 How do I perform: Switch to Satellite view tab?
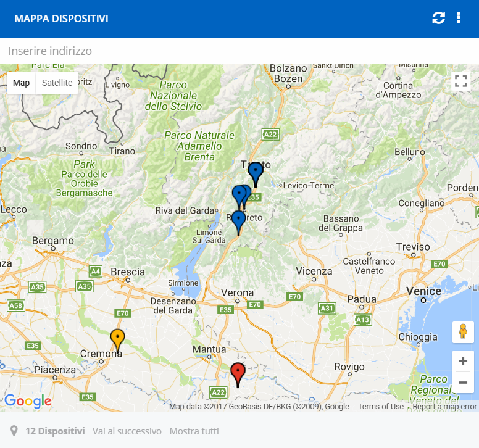pyautogui.click(x=57, y=83)
